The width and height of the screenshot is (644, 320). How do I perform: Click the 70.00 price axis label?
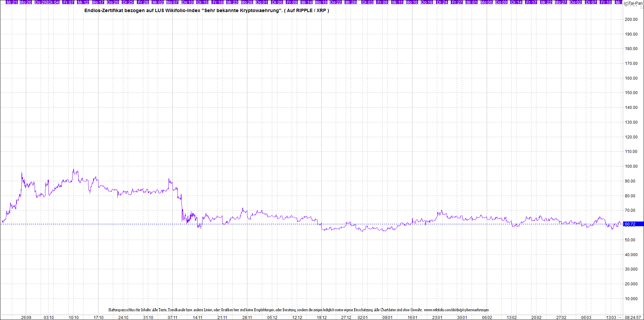[630, 210]
